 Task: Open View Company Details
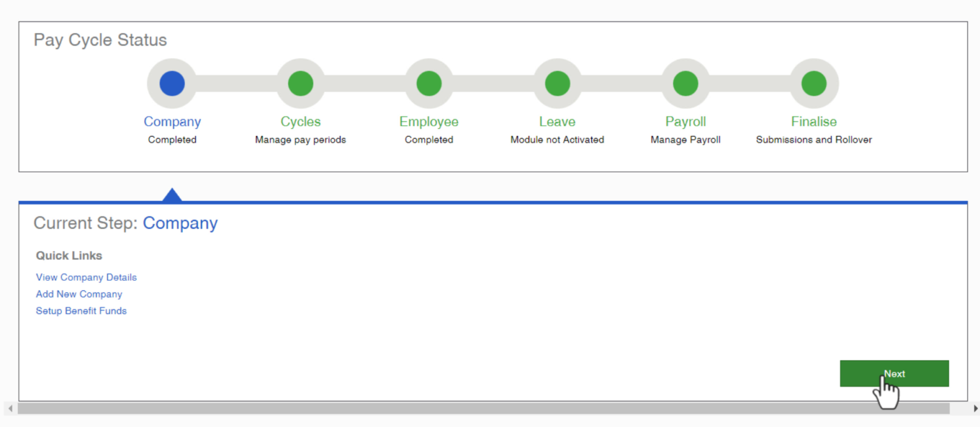point(86,277)
